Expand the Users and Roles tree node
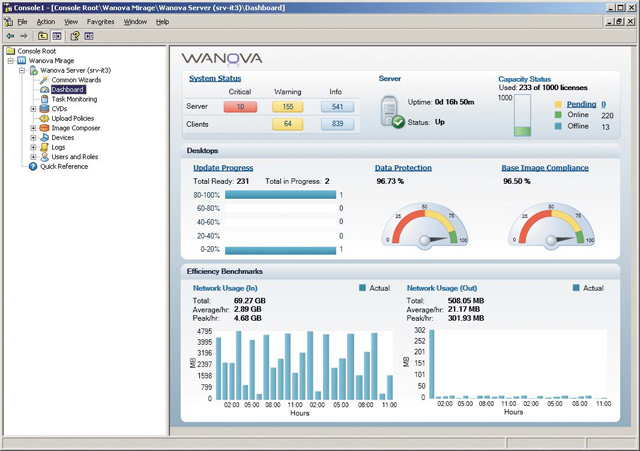This screenshot has height=451, width=640. pyautogui.click(x=33, y=157)
